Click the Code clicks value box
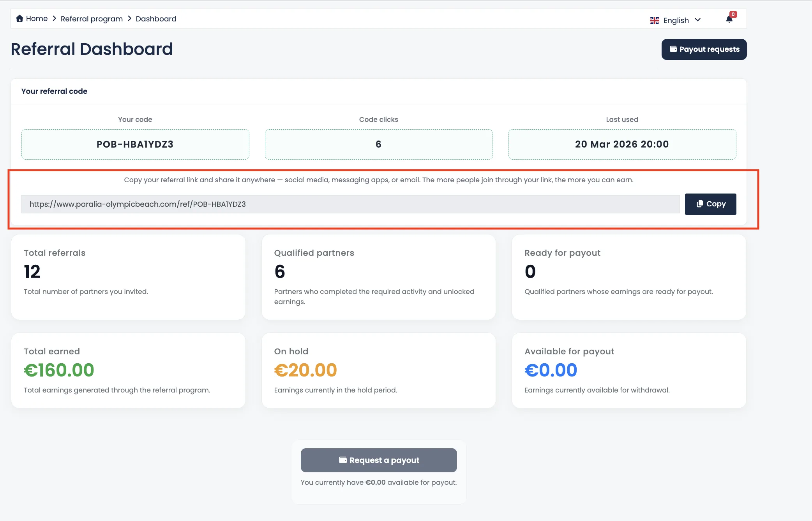812x521 pixels. pyautogui.click(x=379, y=144)
